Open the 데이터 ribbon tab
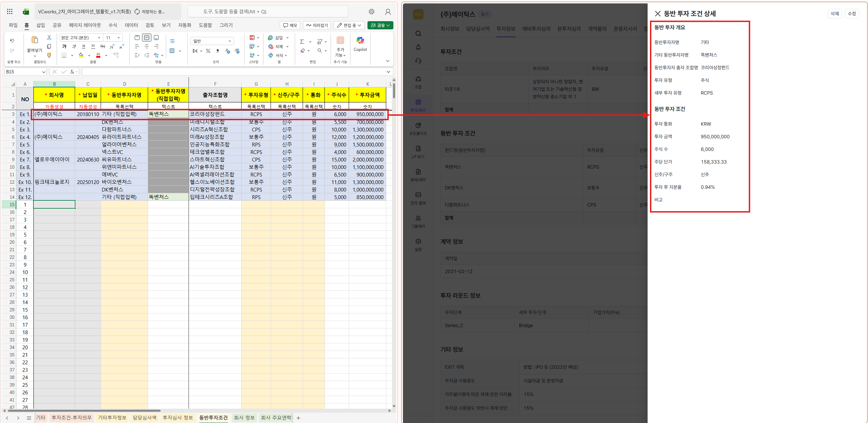This screenshot has width=868, height=423. [x=131, y=25]
